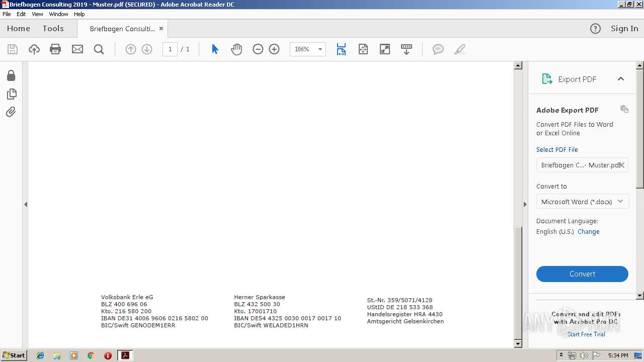Collapse the right tools pane arrow
The height and width of the screenshot is (362, 644).
(525, 204)
